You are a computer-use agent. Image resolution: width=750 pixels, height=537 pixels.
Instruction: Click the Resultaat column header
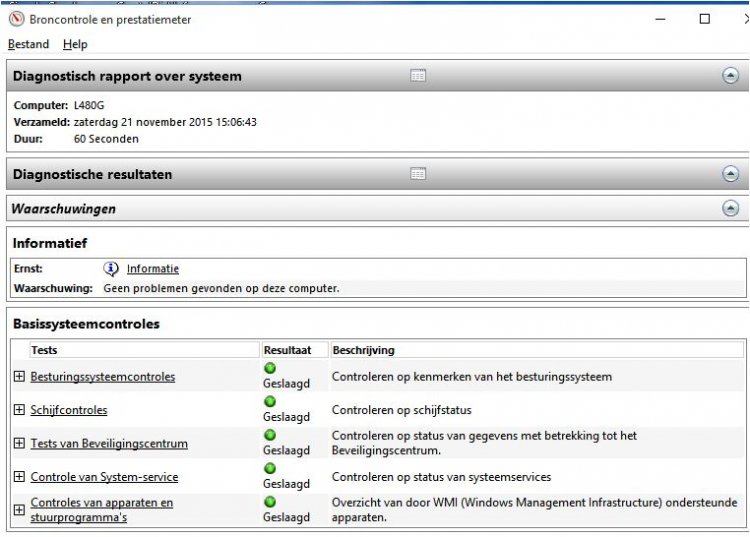[288, 350]
